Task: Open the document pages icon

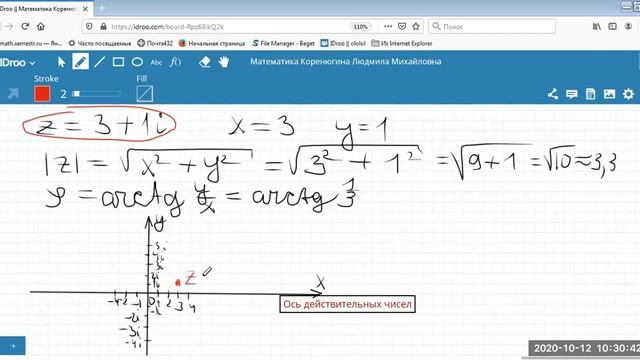Action: click(590, 94)
